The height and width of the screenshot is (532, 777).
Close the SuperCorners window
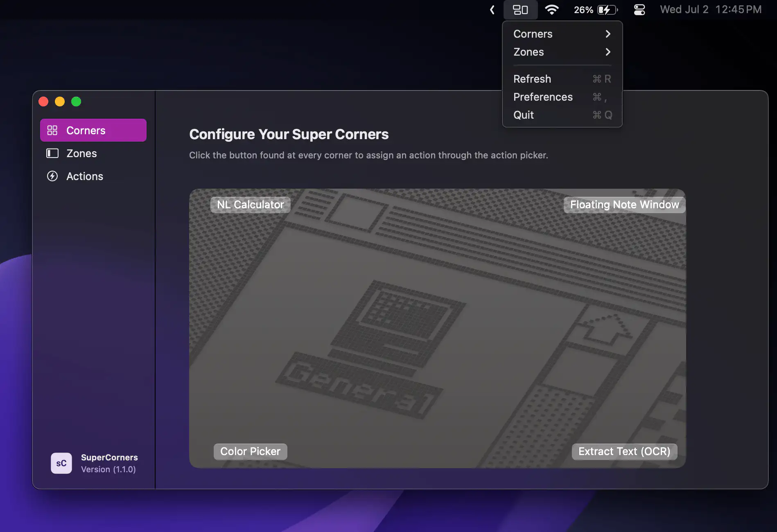click(43, 101)
